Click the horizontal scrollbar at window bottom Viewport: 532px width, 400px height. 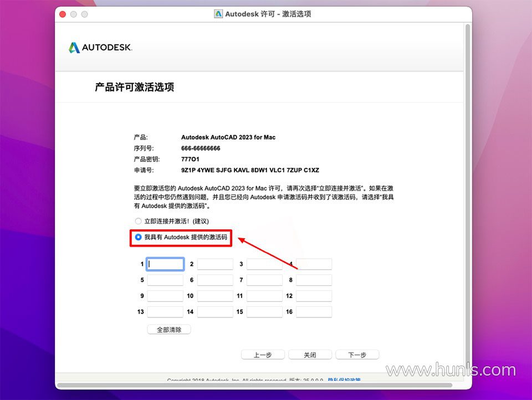tap(254, 385)
